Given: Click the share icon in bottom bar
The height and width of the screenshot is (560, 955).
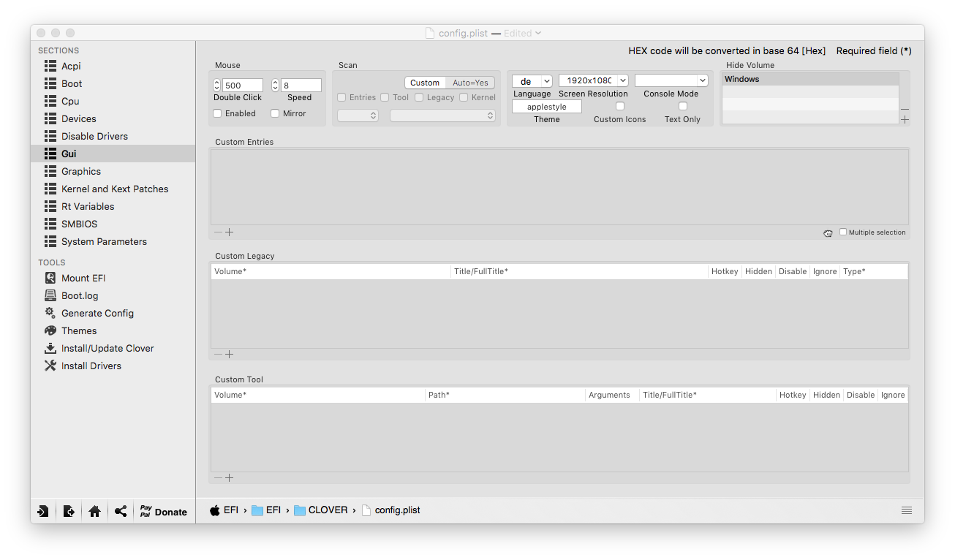Looking at the screenshot, I should tap(121, 511).
